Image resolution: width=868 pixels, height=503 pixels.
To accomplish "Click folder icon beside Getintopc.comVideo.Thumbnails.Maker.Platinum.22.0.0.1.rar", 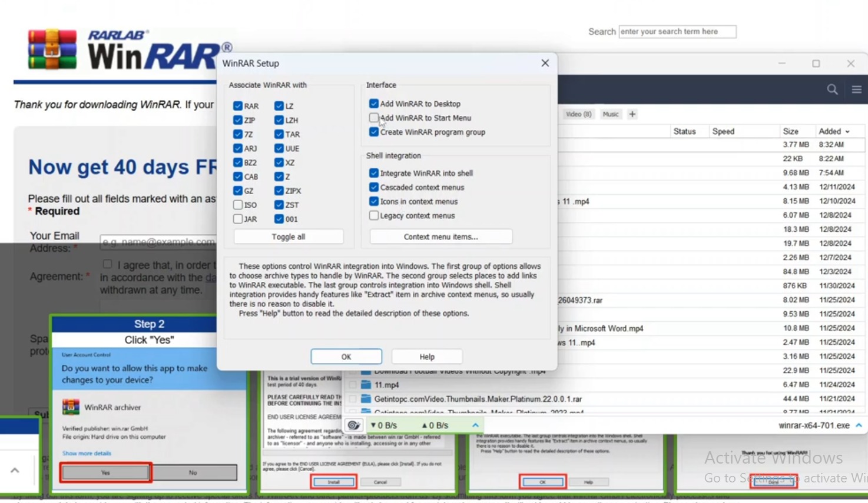I will click(x=366, y=399).
